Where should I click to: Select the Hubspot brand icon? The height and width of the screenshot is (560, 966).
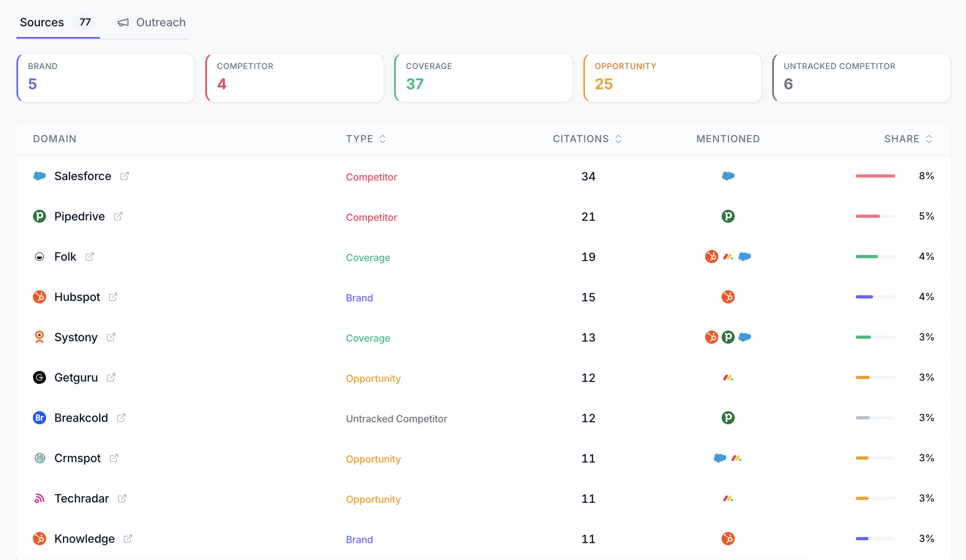[39, 297]
